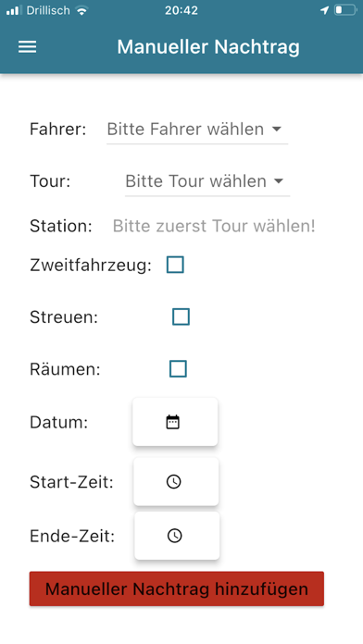Tap the Ende-Zeit clock icon
363x644 pixels.
point(175,536)
